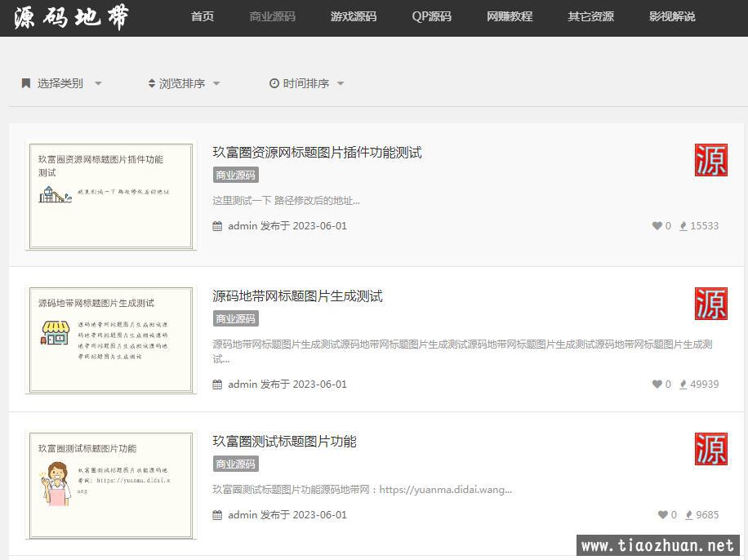Click the red 源 avatar on 玖富圈测试 post
Image resolution: width=748 pixels, height=560 pixels.
710,449
